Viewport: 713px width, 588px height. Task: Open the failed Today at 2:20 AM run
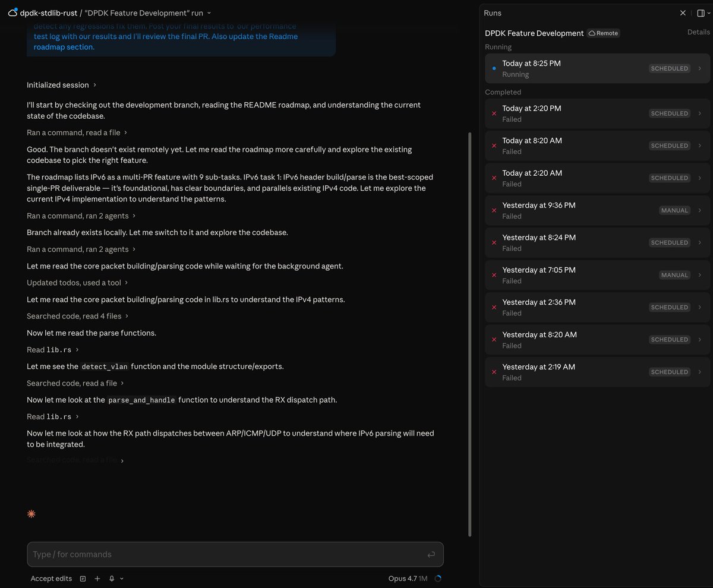(597, 178)
